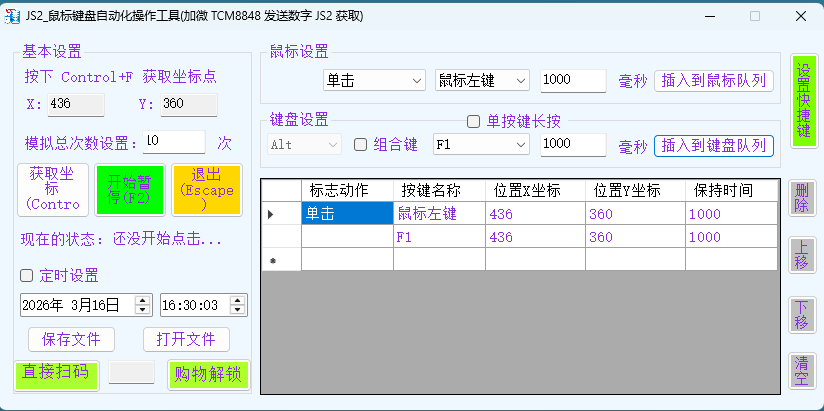824x411 pixels.
Task: Increase the 16:30:03 time spinner
Action: (238, 301)
